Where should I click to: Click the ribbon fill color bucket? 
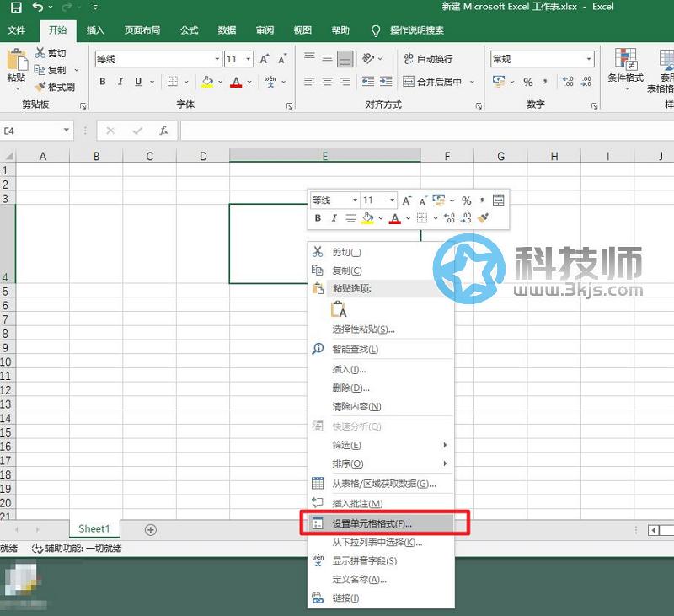[207, 81]
